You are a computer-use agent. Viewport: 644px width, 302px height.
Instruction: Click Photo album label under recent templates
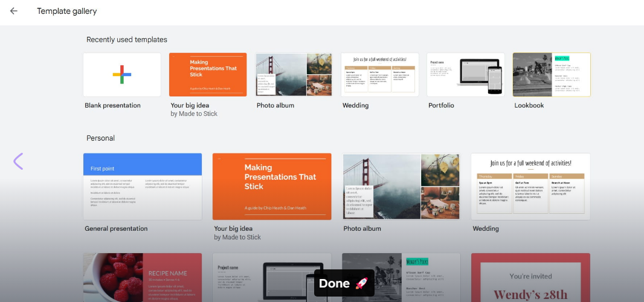pos(275,105)
